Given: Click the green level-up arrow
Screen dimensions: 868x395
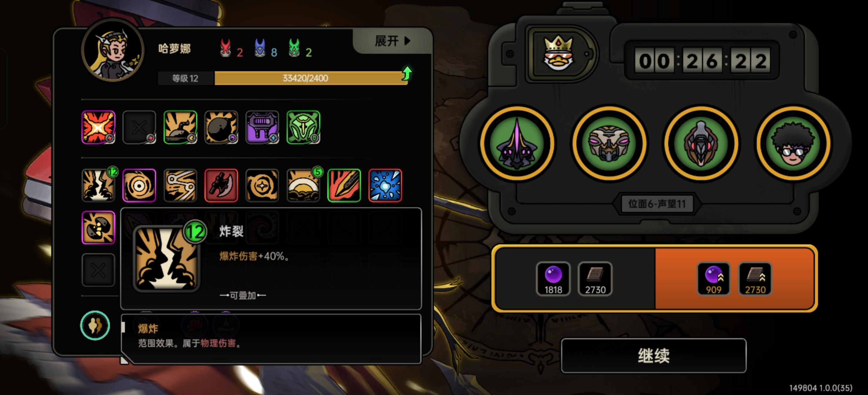Looking at the screenshot, I should point(407,73).
